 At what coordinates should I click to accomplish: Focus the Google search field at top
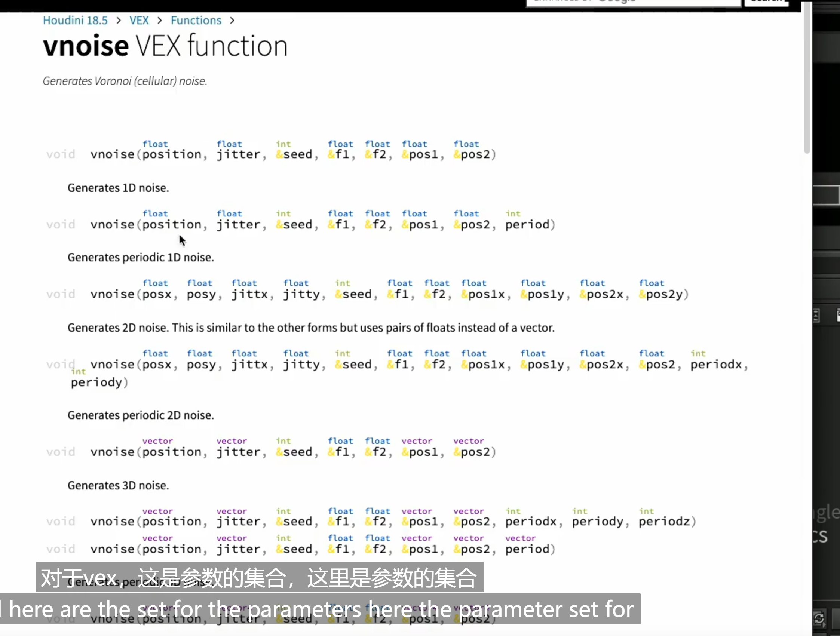click(634, 2)
